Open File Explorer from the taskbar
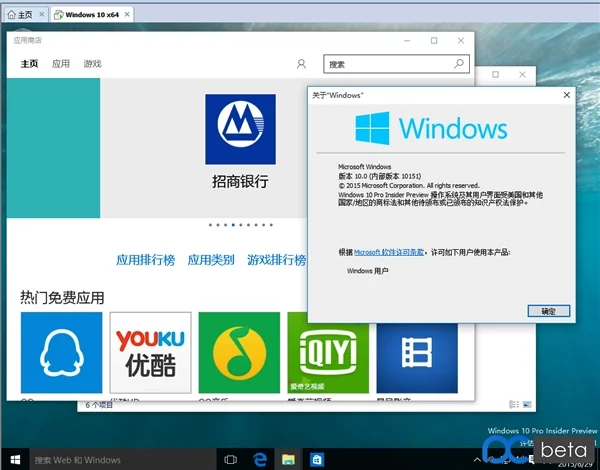Screen dimensions: 600x470 (288, 460)
